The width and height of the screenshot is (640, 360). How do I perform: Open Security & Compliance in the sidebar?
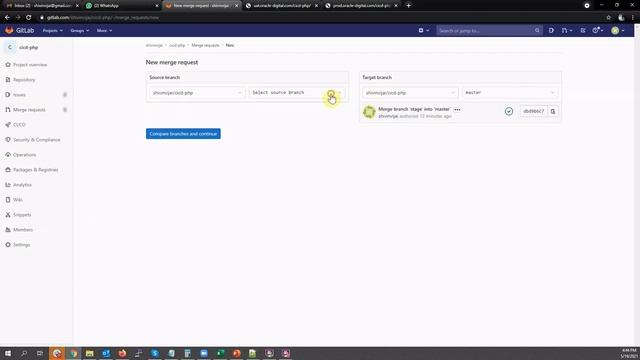click(x=33, y=140)
